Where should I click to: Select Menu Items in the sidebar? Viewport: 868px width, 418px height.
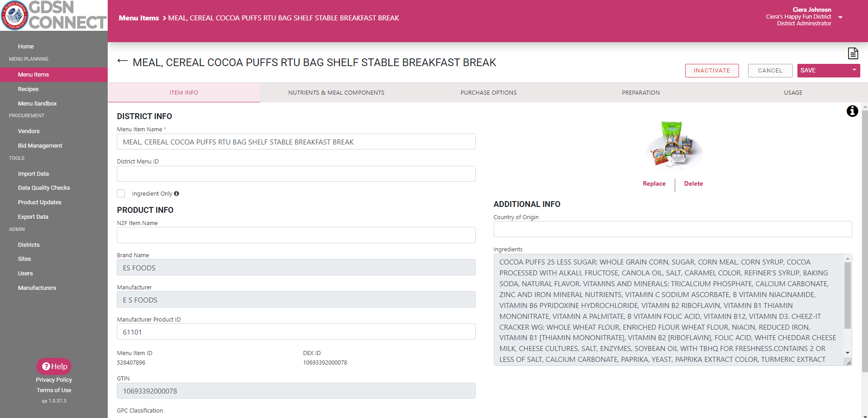click(x=54, y=75)
